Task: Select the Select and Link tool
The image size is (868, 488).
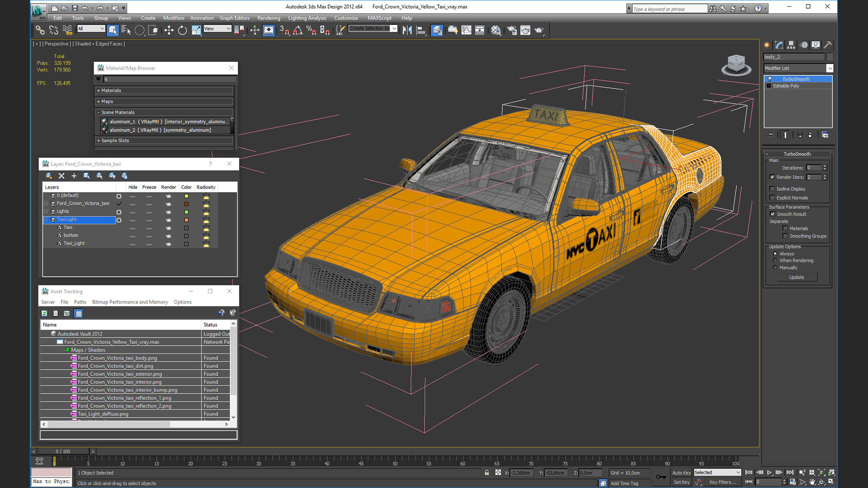Action: tap(40, 30)
